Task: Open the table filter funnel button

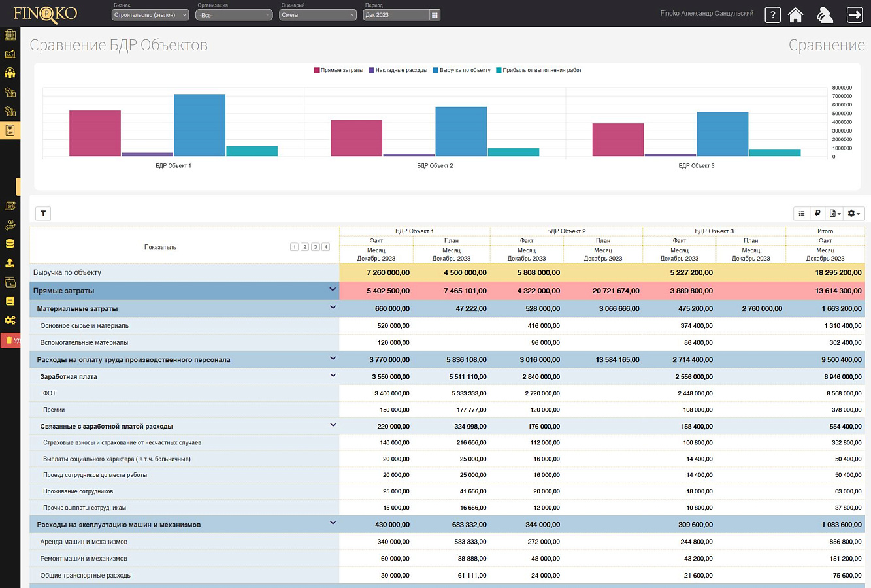Action: coord(42,213)
